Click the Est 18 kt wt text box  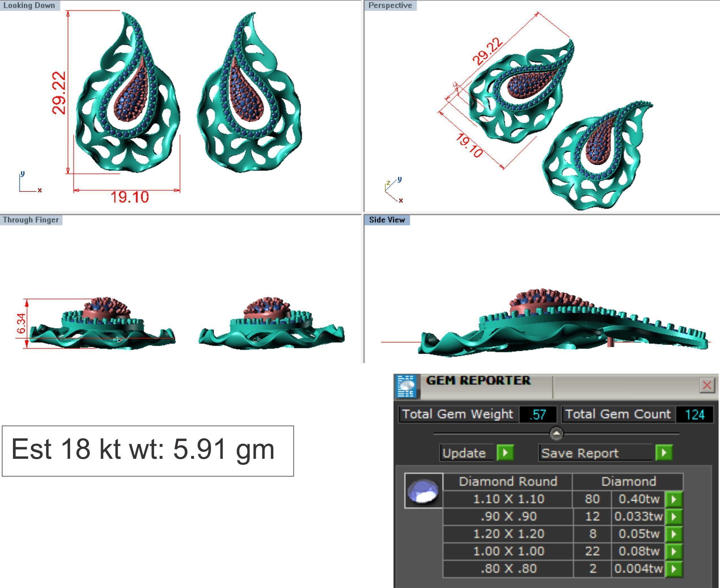click(148, 451)
